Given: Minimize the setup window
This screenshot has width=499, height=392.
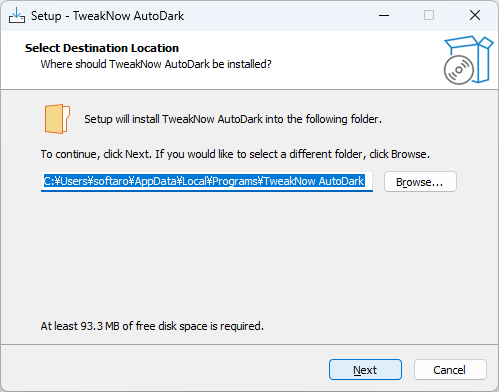Looking at the screenshot, I should [384, 15].
